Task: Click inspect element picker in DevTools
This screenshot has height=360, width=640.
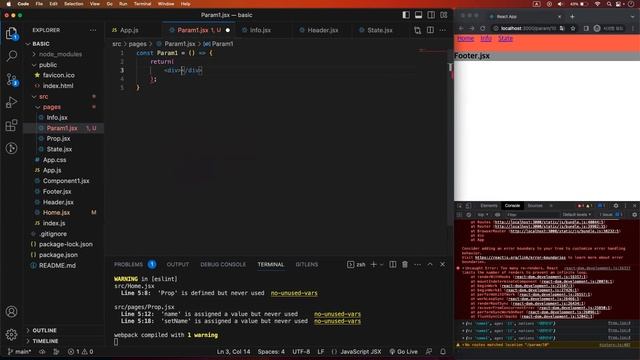Action: tap(460, 206)
